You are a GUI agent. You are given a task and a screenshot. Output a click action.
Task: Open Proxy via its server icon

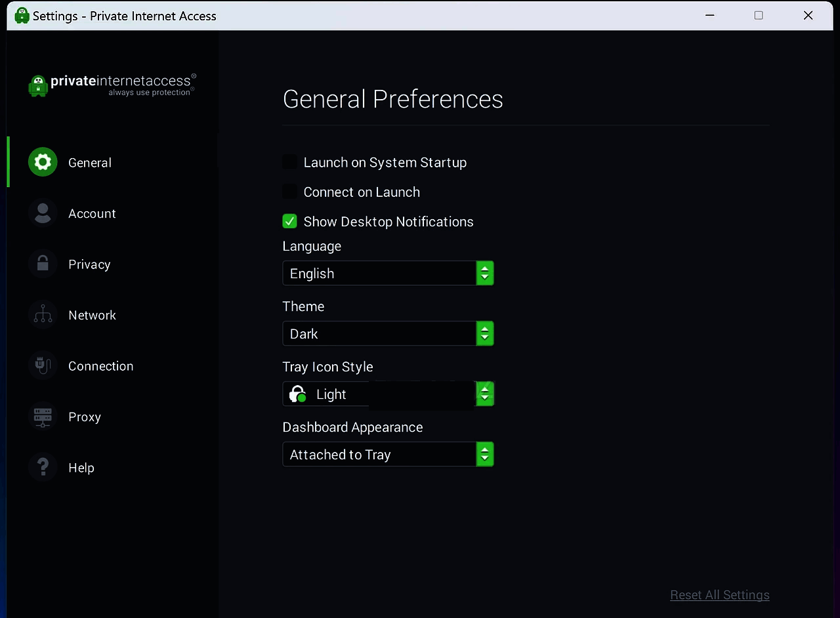click(43, 417)
